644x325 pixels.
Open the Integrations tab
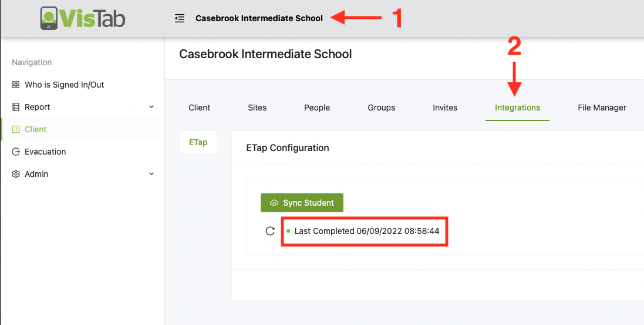click(517, 108)
